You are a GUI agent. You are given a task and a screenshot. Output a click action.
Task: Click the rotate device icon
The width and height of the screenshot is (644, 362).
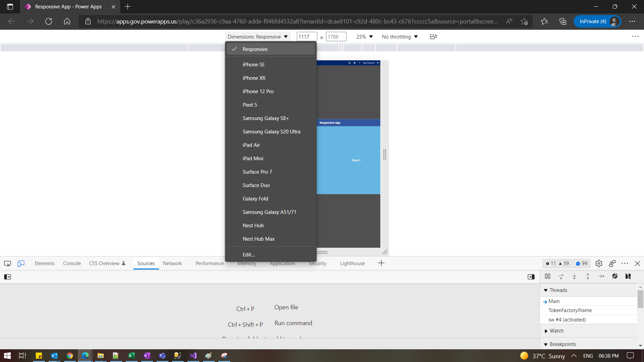(x=433, y=37)
